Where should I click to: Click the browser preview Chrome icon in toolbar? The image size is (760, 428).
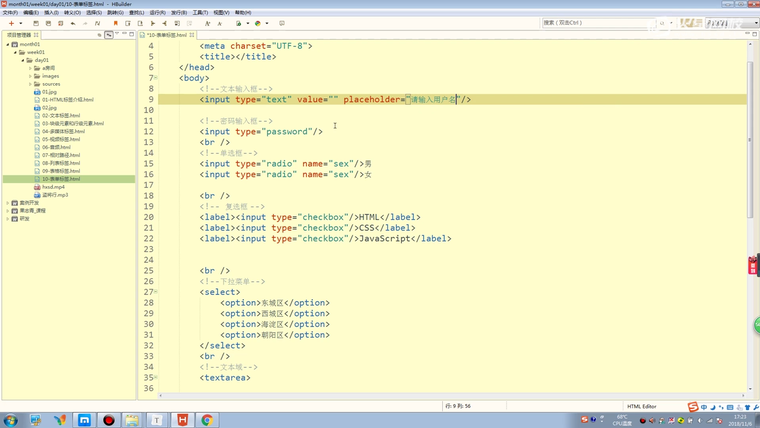click(258, 23)
